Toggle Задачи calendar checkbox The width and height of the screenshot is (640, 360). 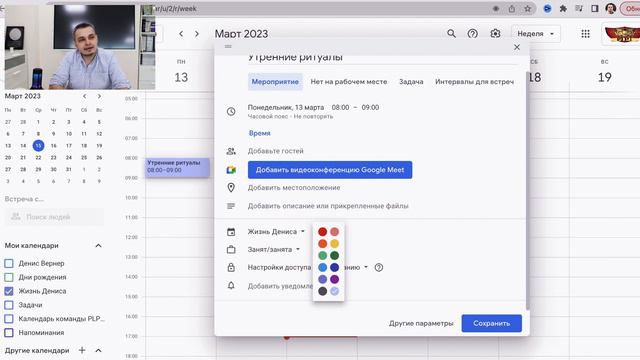[x=9, y=305]
